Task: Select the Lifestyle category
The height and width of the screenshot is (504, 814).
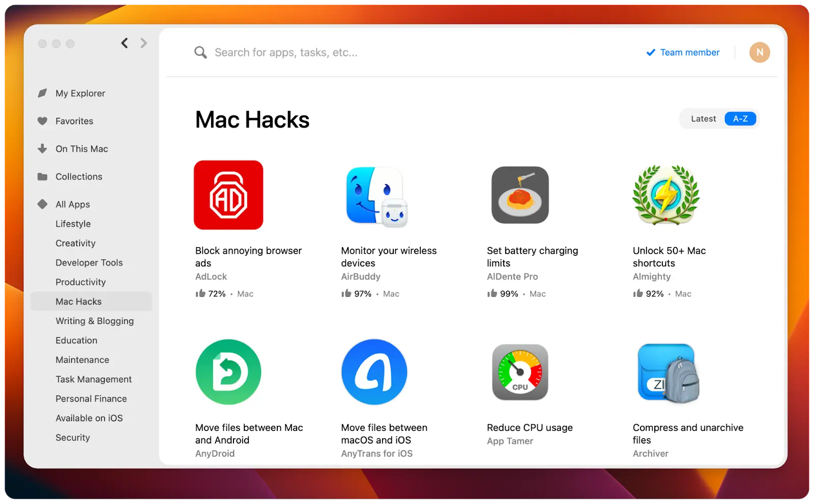Action: (x=73, y=224)
